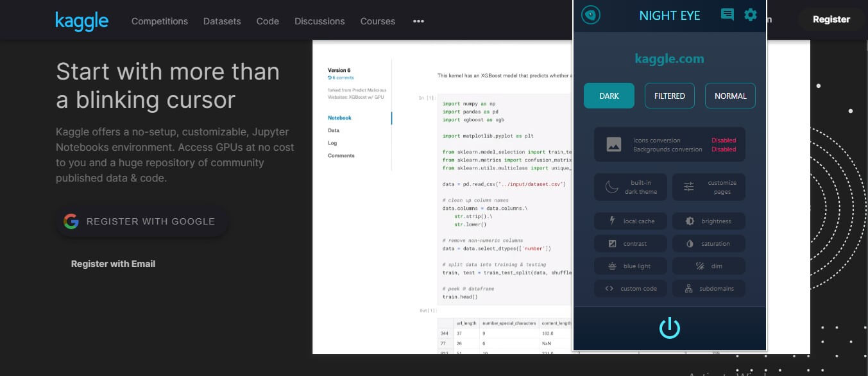This screenshot has width=868, height=376.
Task: Open the built-in dark theme option
Action: (x=631, y=187)
